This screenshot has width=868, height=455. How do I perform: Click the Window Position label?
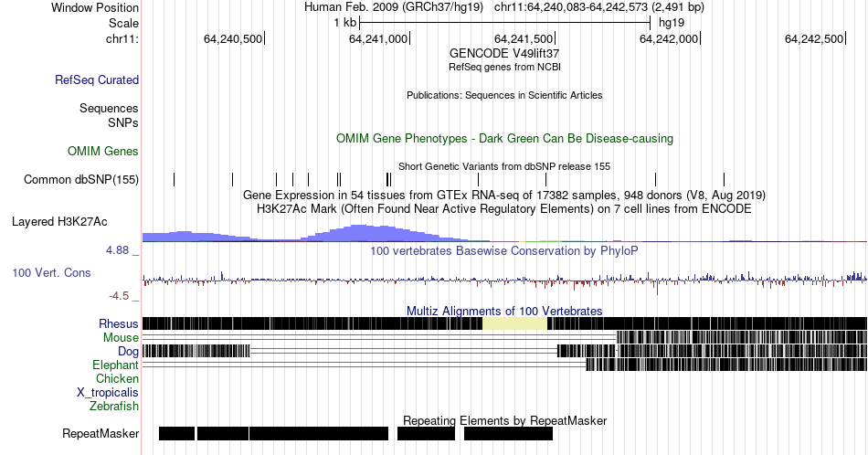95,7
